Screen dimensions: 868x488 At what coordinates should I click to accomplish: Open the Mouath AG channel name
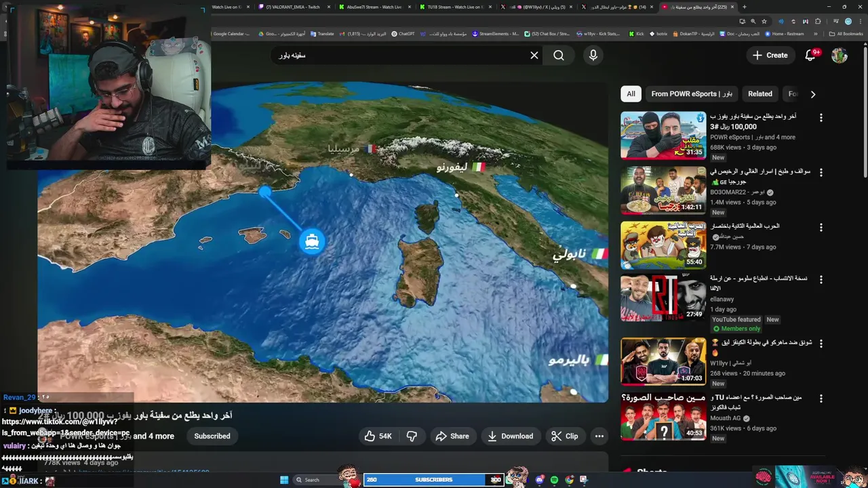click(726, 418)
